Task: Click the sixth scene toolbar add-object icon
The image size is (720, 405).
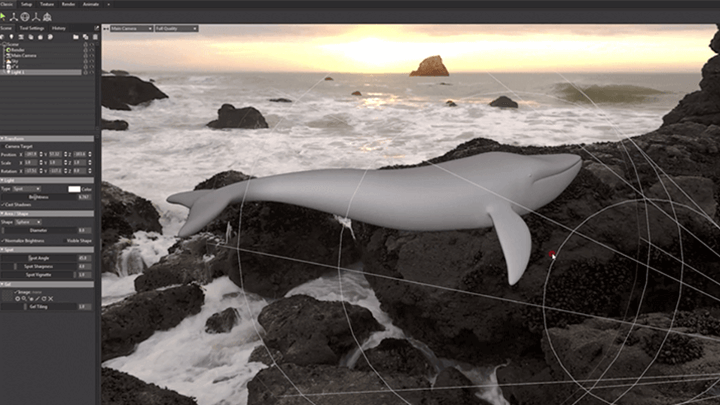Action: pos(50,37)
